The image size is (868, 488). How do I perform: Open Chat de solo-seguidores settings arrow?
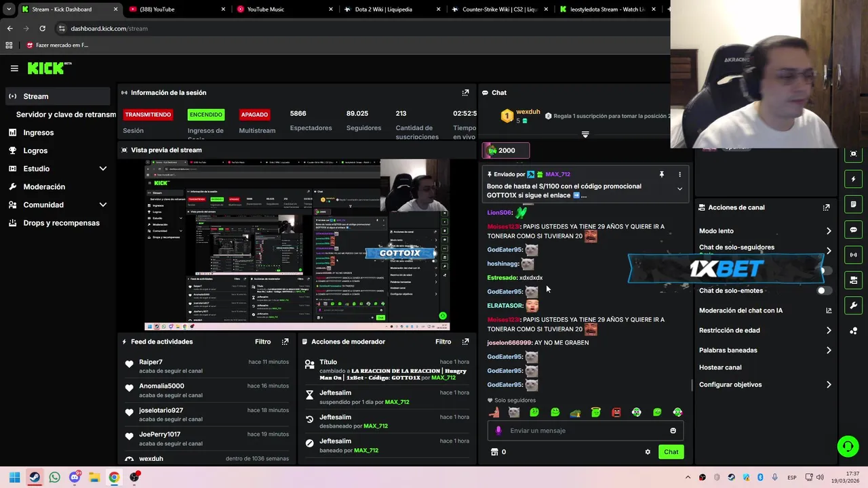[x=829, y=251]
